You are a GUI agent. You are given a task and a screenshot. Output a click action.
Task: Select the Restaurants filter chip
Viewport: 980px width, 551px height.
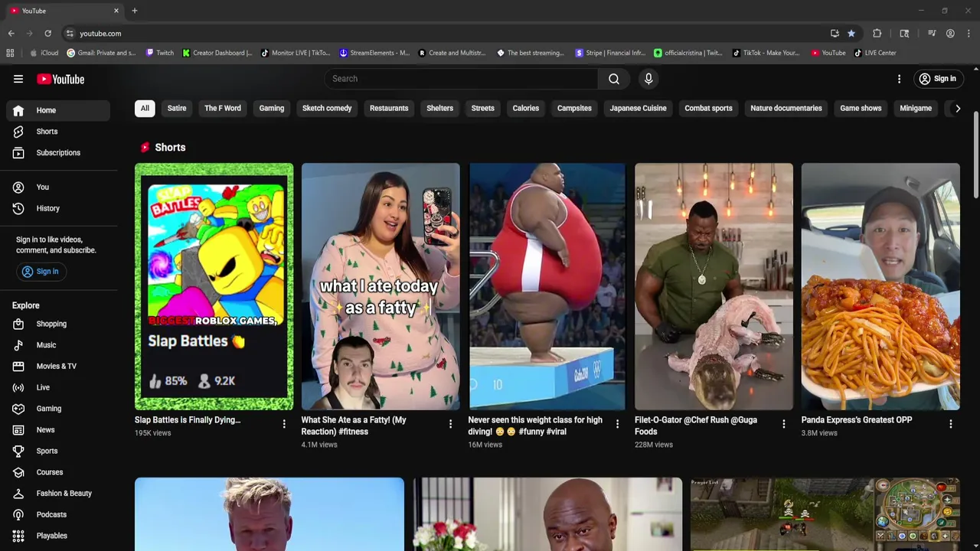(389, 109)
